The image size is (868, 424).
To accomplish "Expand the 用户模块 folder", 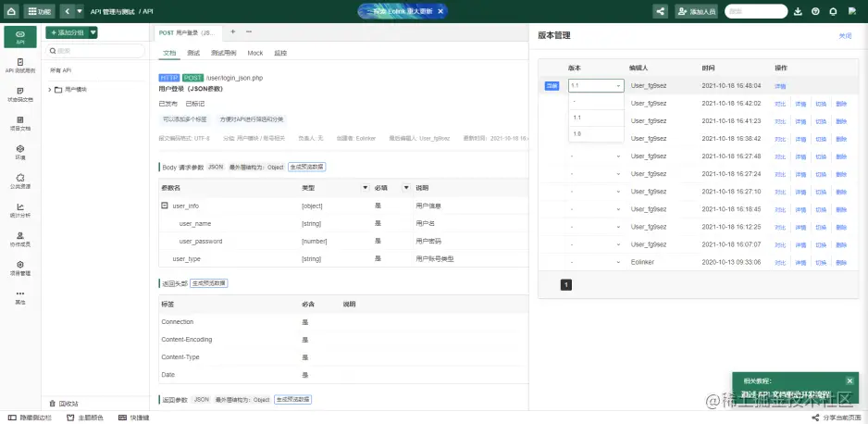I will [x=50, y=89].
